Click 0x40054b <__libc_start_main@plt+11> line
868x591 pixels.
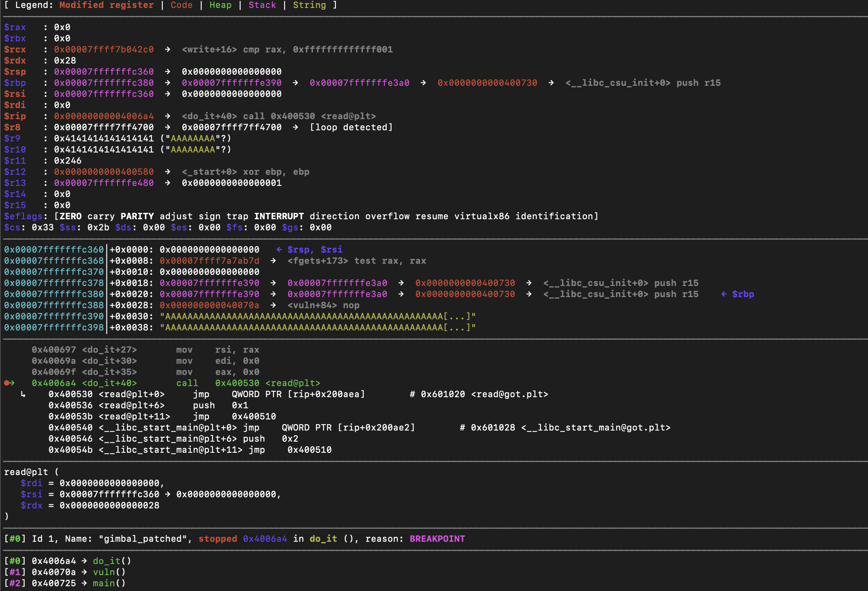(190, 450)
